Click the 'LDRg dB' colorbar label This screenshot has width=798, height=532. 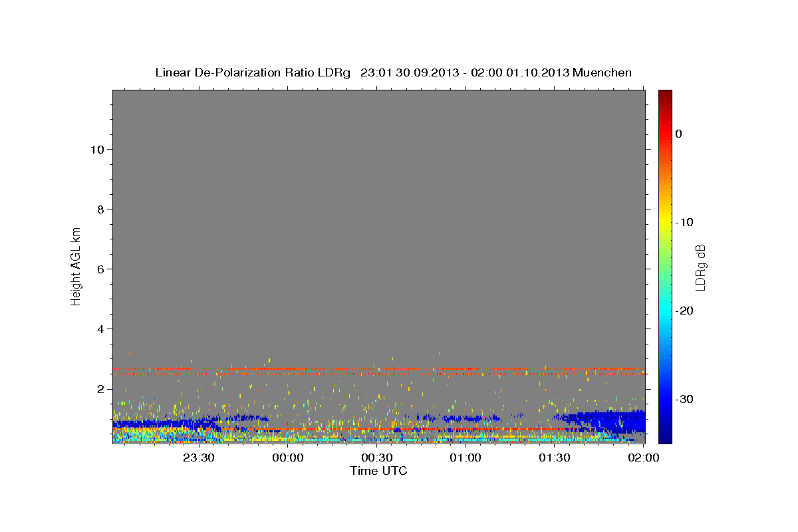(x=700, y=267)
